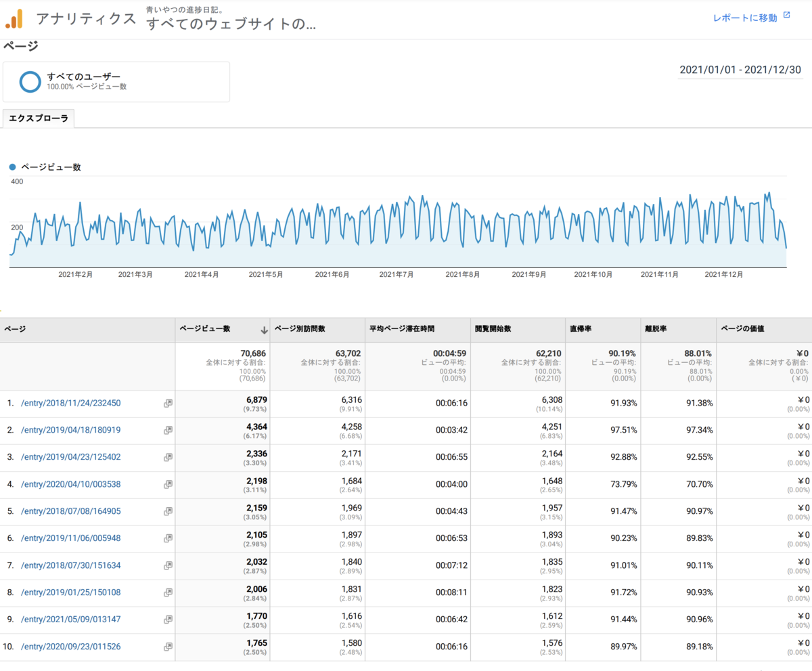812x671 pixels.
Task: Click the 2021年2月 chart axis label
Action: pos(75,274)
